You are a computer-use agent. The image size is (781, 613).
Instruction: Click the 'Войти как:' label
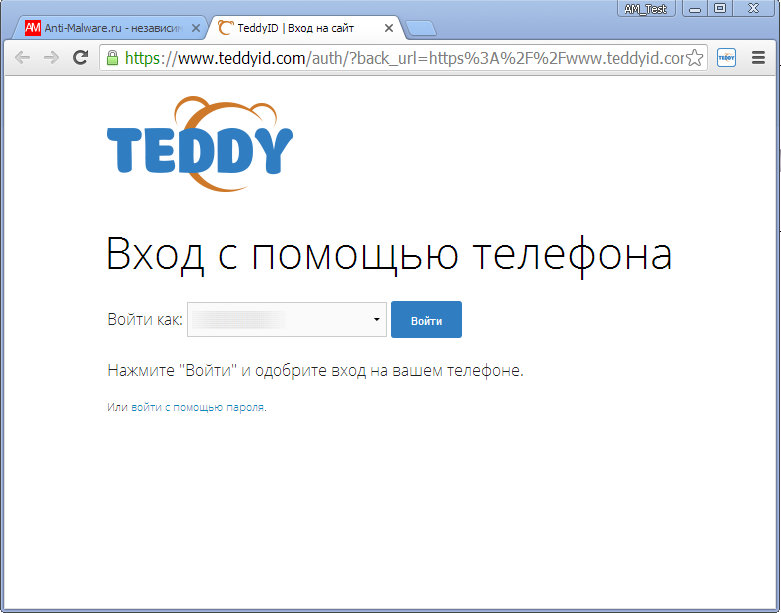click(145, 319)
